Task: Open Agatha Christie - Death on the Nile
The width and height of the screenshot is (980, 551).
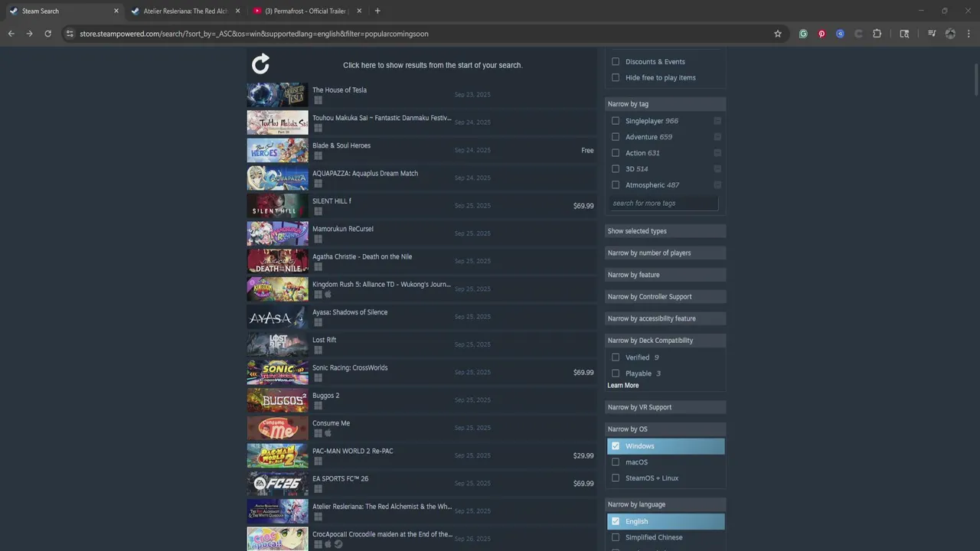Action: tap(422, 261)
